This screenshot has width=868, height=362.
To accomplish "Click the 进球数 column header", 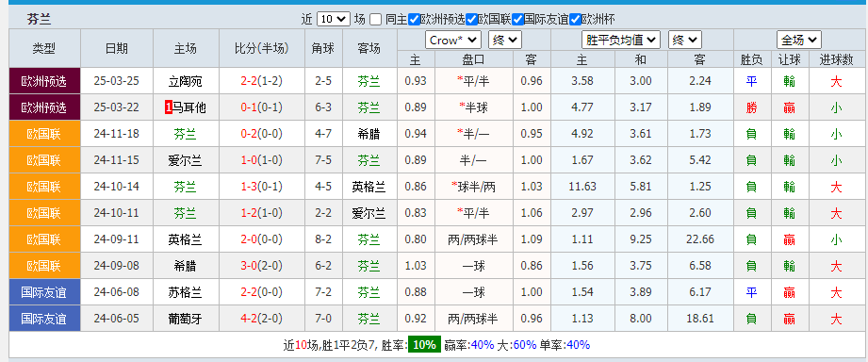I will pos(836,59).
